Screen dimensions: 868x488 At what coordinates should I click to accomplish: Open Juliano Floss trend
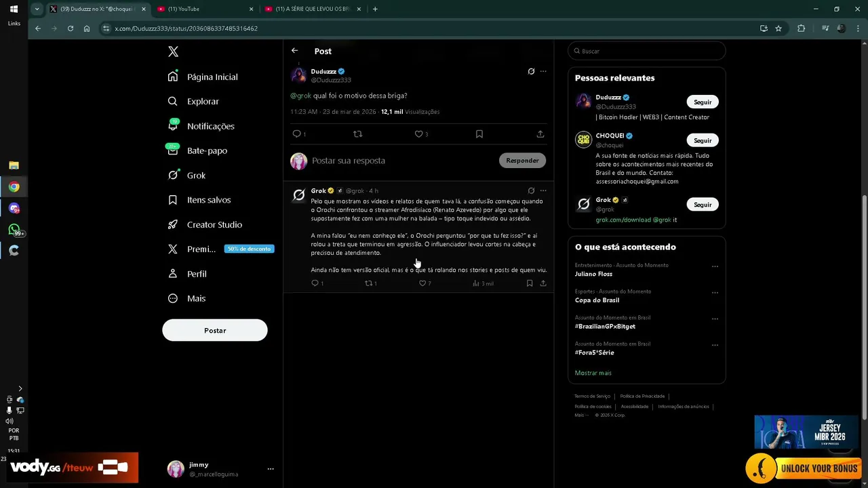coord(593,274)
